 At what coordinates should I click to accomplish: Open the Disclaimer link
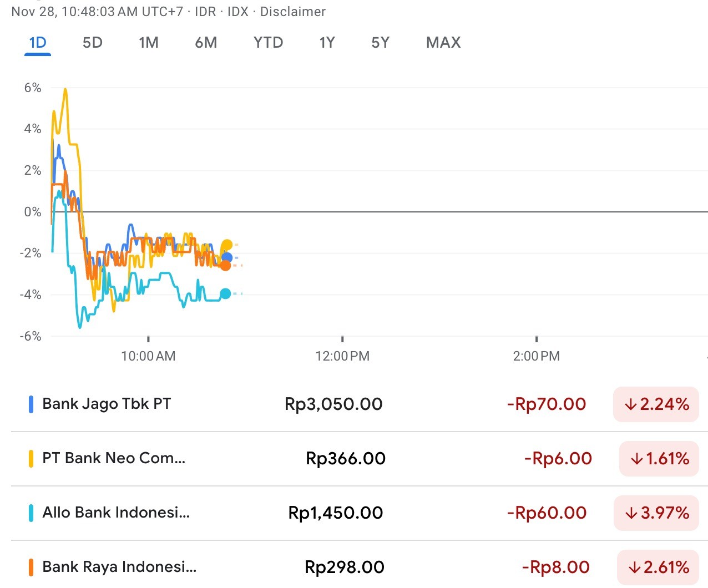(293, 12)
